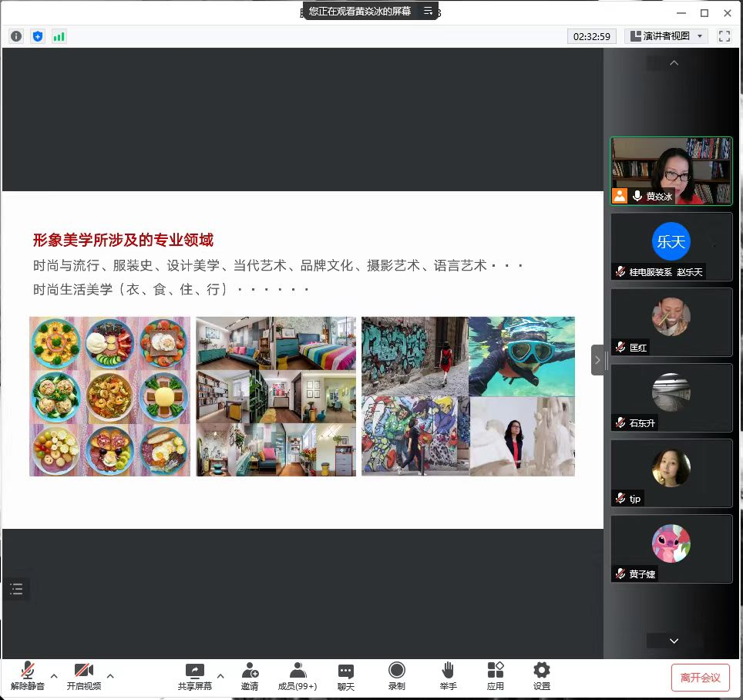Click the meeting info icon
The height and width of the screenshot is (700, 743).
pyautogui.click(x=16, y=36)
